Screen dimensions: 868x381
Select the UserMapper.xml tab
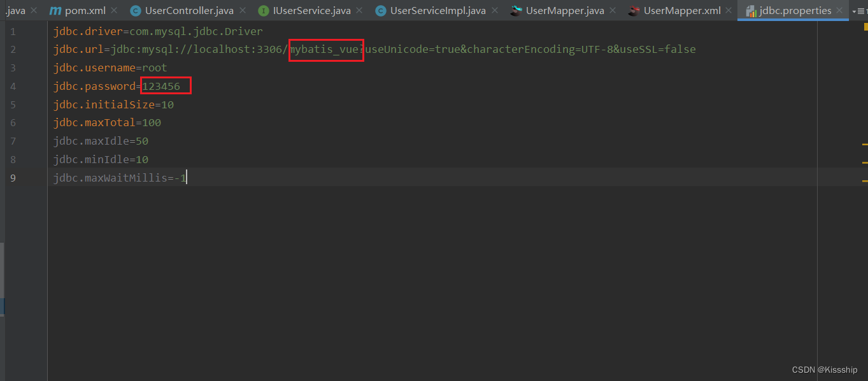click(674, 11)
